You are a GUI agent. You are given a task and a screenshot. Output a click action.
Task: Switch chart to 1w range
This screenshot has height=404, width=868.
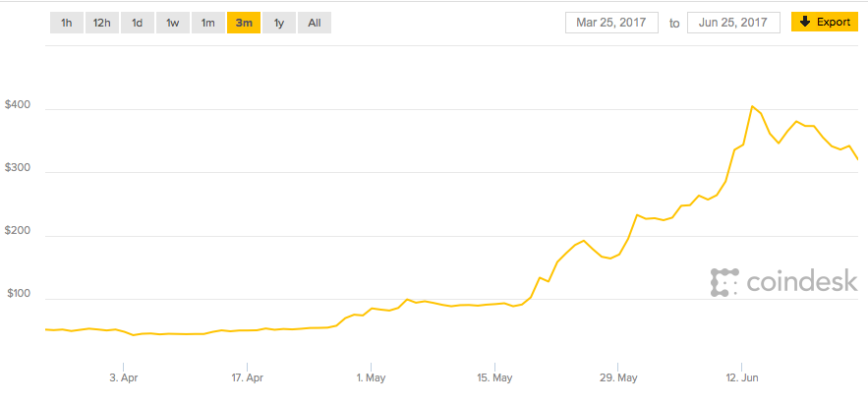coord(173,24)
